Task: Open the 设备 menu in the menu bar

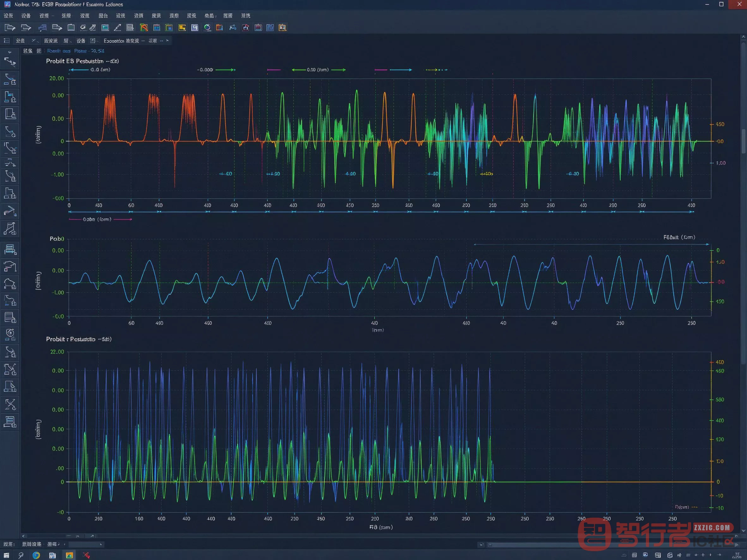Action: tap(26, 16)
